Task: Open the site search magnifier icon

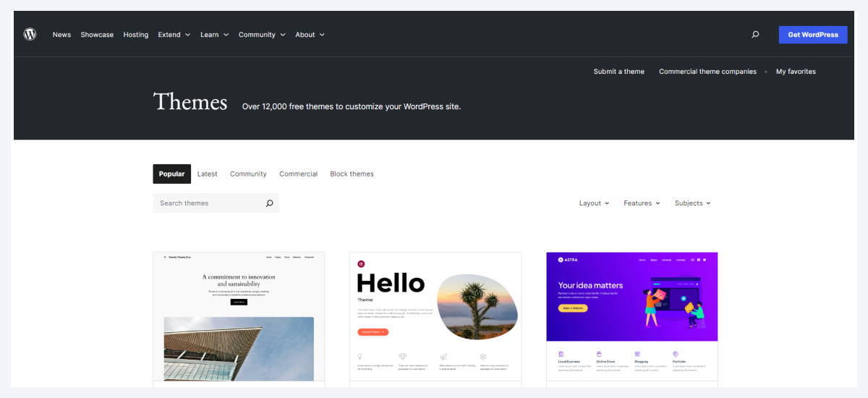Action: [x=755, y=35]
